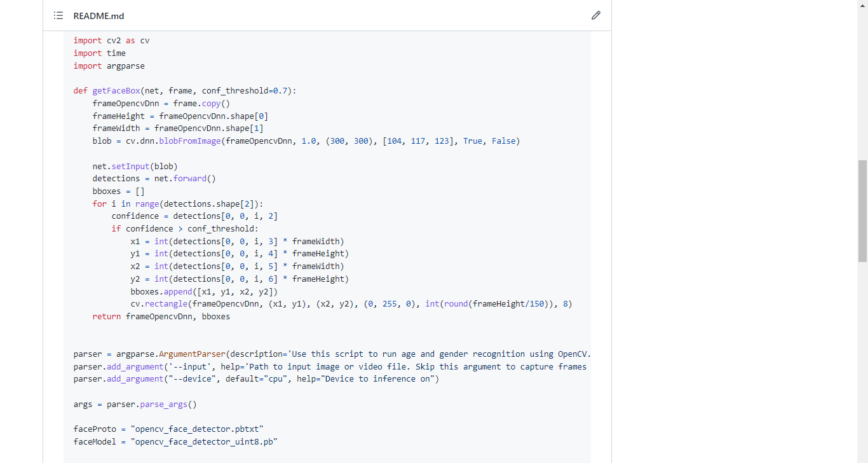Click the "opencv_face_detector.pbtxt" string
The image size is (868, 463).
click(x=196, y=429)
